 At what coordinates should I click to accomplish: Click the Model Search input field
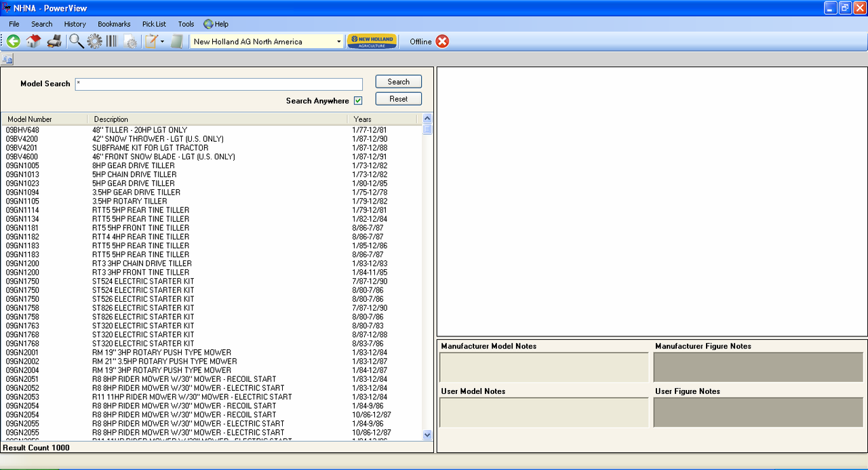click(x=219, y=83)
